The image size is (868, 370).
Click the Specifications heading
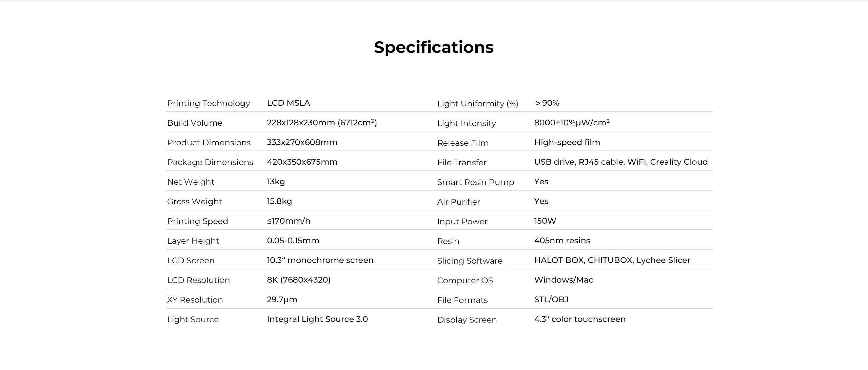(x=434, y=47)
